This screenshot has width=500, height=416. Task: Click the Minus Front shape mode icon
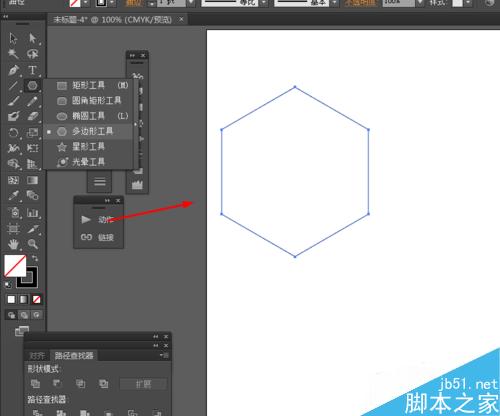(x=58, y=384)
